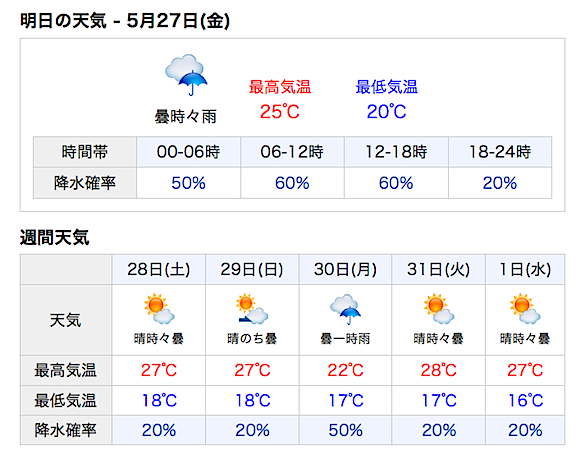Click the 1日(水) column header

point(525,269)
